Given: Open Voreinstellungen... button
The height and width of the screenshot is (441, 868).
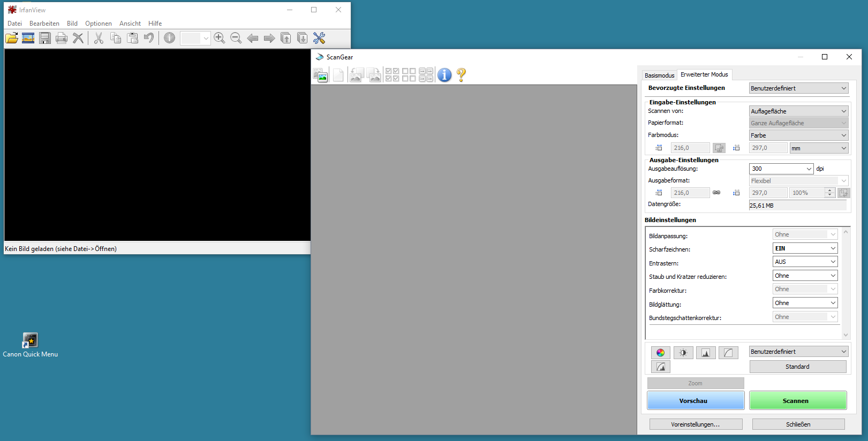Looking at the screenshot, I should [x=696, y=424].
